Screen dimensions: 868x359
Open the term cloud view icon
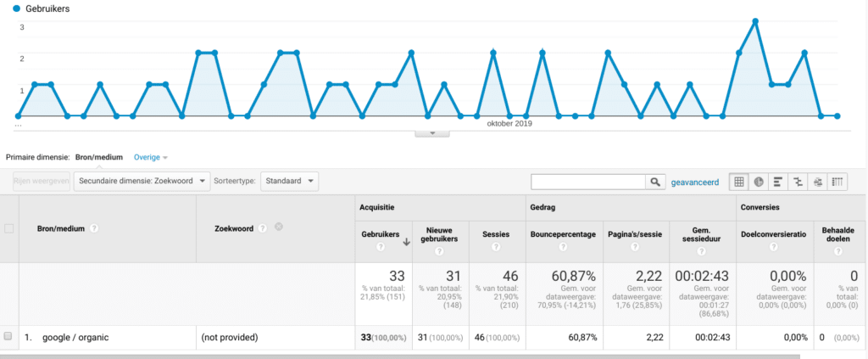tap(817, 182)
